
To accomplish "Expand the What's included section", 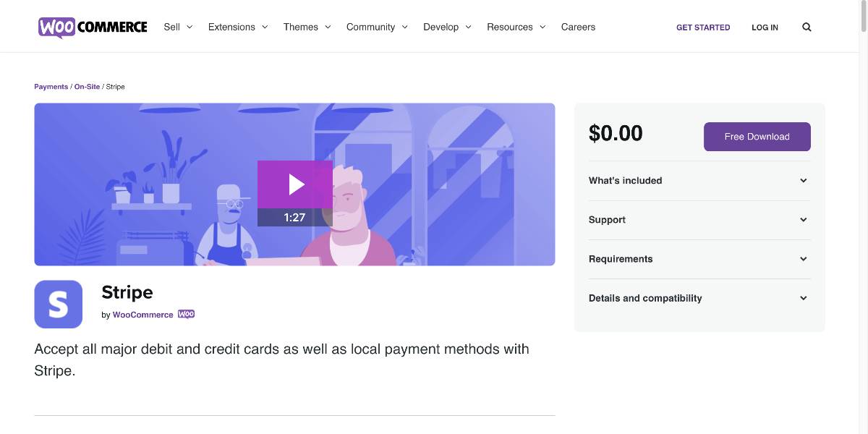I will coord(699,181).
